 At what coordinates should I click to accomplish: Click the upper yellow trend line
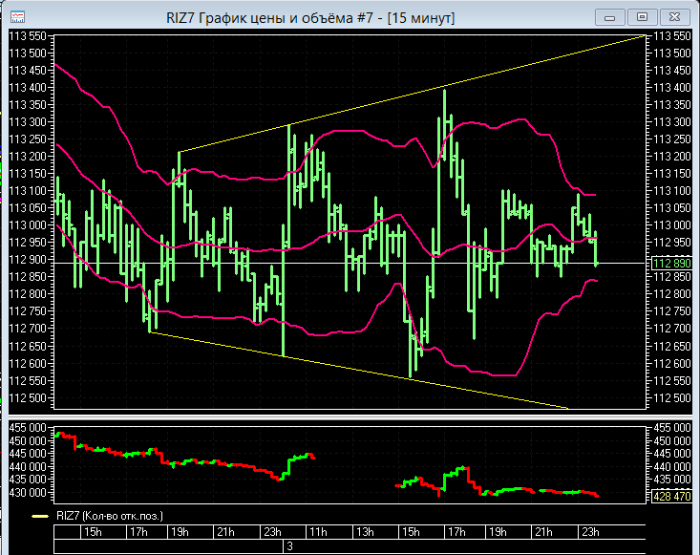(412, 94)
